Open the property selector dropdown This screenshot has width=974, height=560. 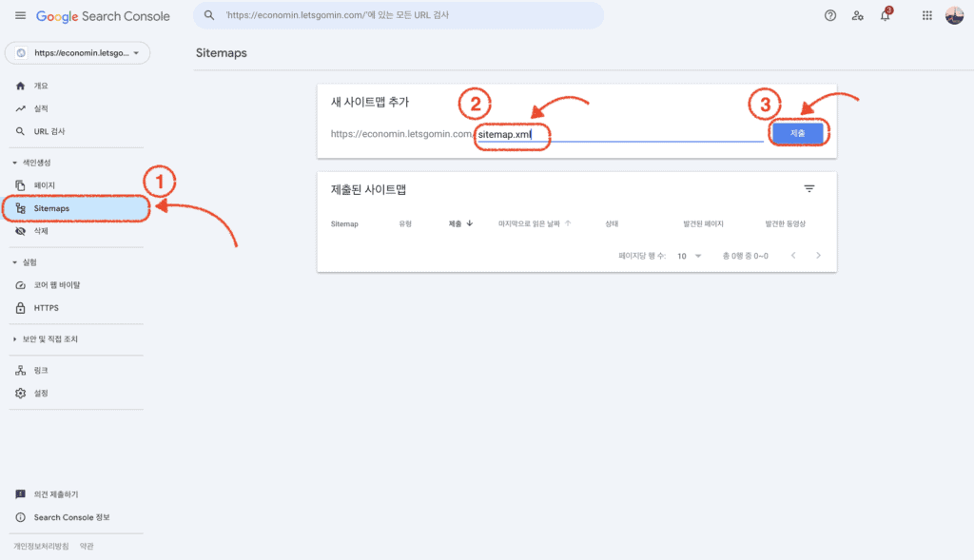pos(78,53)
